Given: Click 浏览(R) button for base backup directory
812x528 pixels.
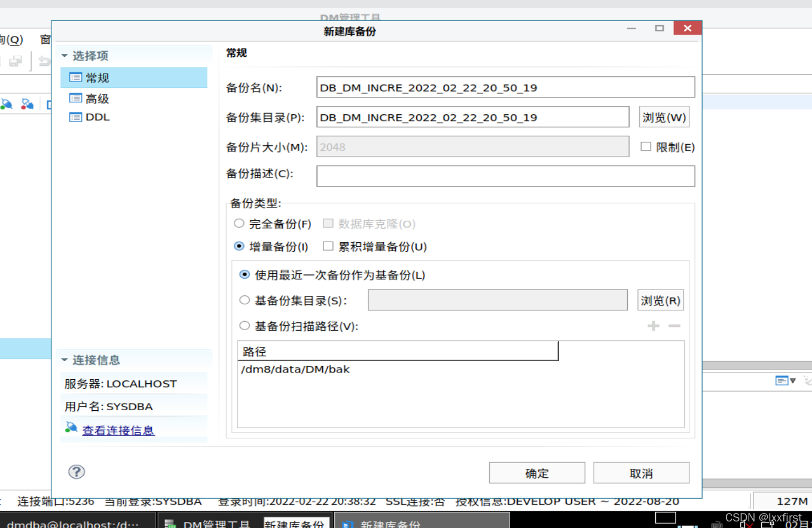Looking at the screenshot, I should click(x=661, y=300).
